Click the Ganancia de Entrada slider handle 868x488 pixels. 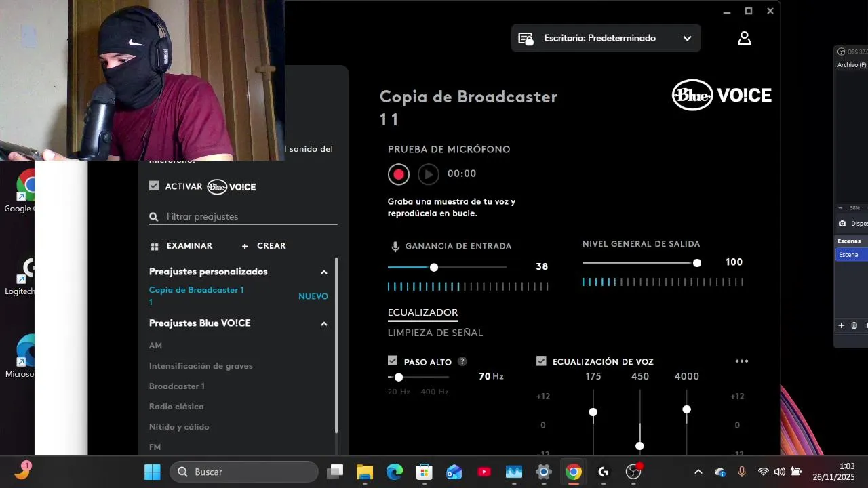[x=434, y=267]
